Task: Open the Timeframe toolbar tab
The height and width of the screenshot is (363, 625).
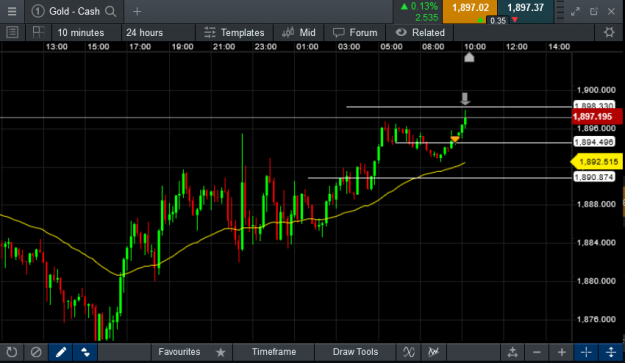Action: pos(273,352)
